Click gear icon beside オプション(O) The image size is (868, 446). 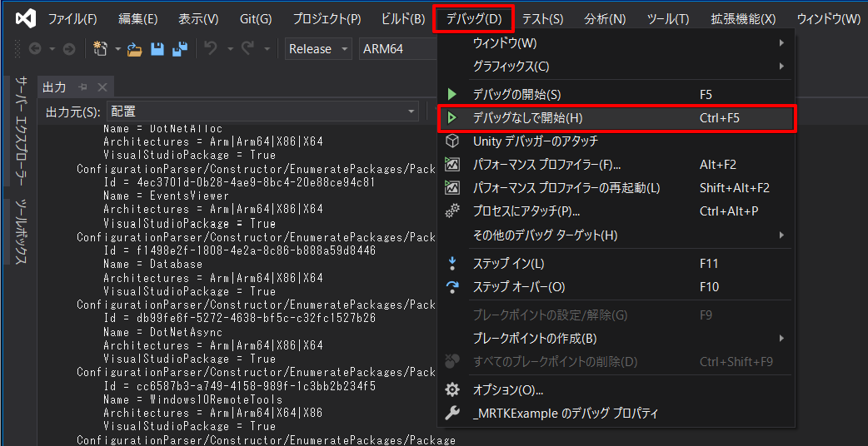coord(452,390)
